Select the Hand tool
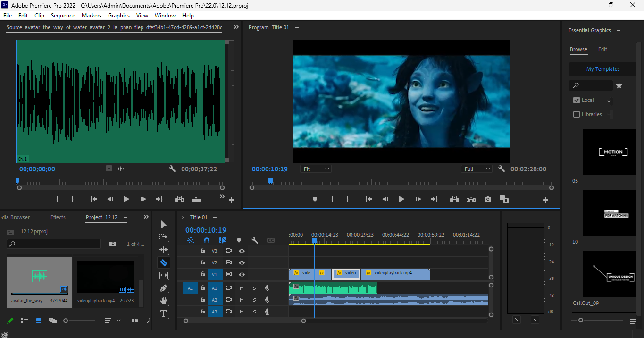The image size is (644, 338). [164, 301]
